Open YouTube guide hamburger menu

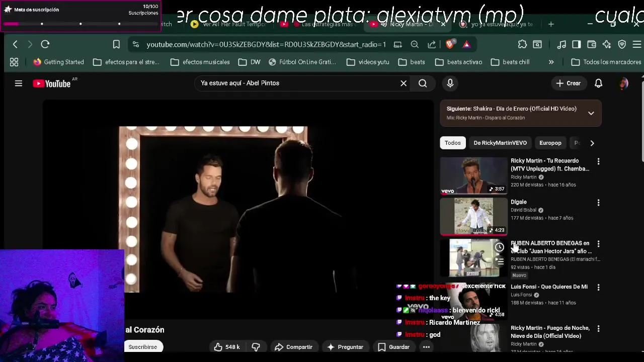click(19, 83)
